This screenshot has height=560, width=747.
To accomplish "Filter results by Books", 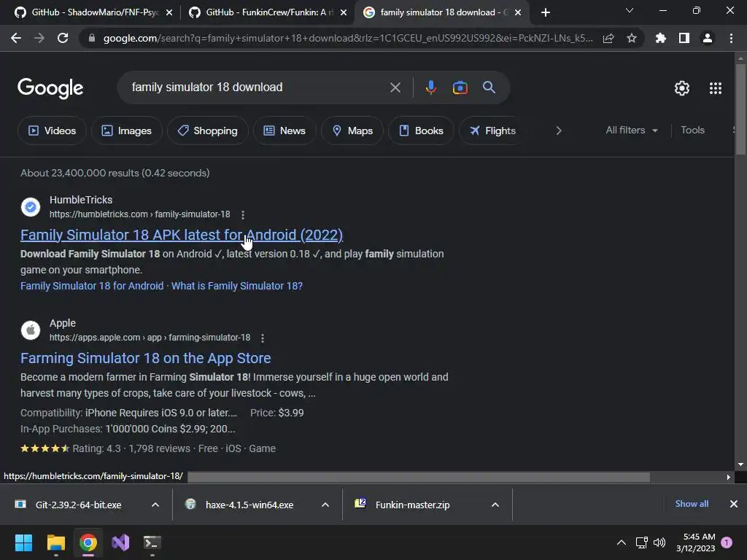I will tap(421, 131).
